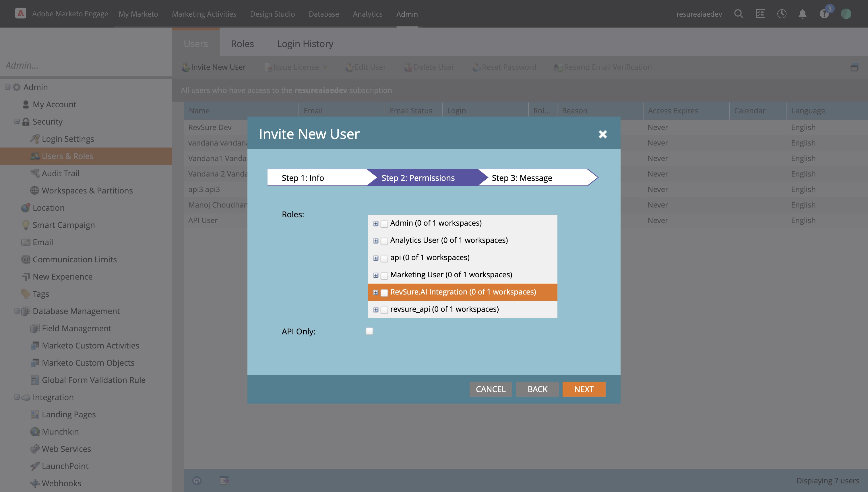
Task: Click the help question mark icon
Action: point(824,14)
